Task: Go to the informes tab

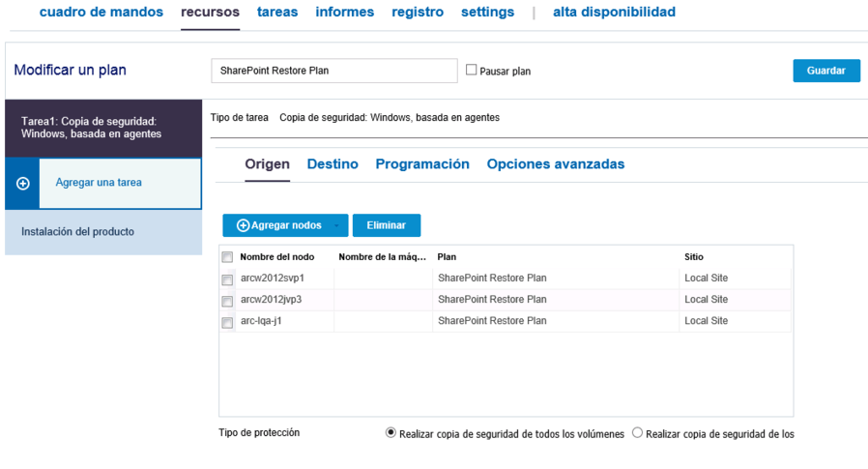Action: (345, 12)
